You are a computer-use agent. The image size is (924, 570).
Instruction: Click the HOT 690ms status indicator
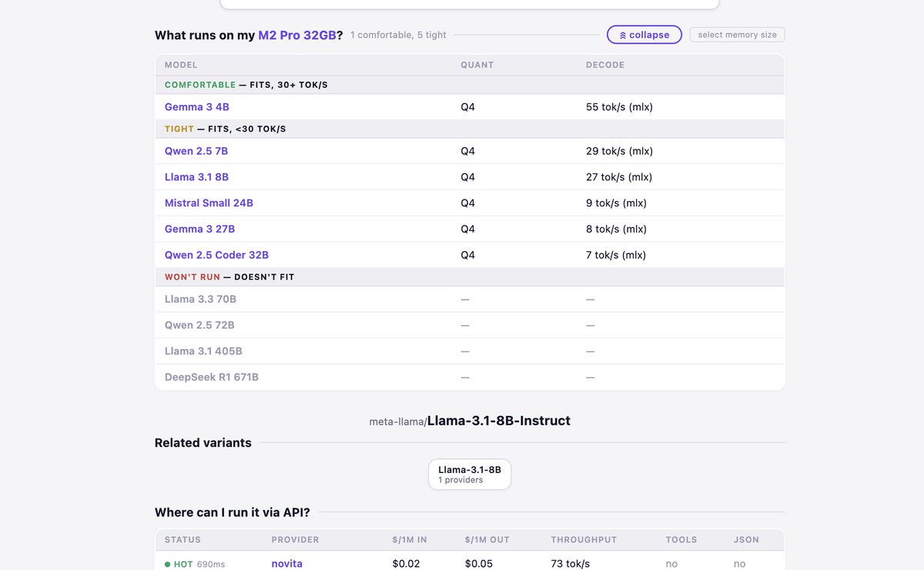click(x=195, y=564)
